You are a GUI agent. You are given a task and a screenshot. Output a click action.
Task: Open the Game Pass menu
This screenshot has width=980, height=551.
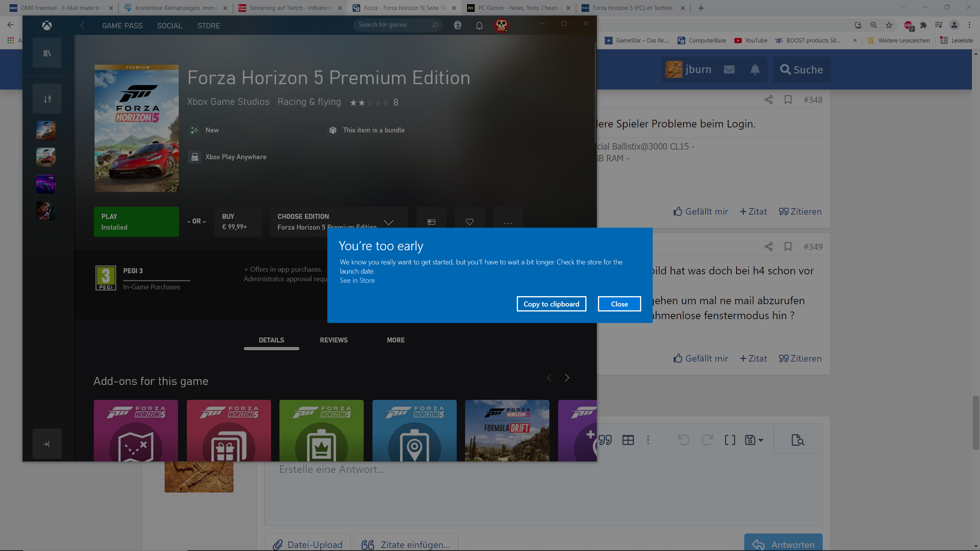122,26
